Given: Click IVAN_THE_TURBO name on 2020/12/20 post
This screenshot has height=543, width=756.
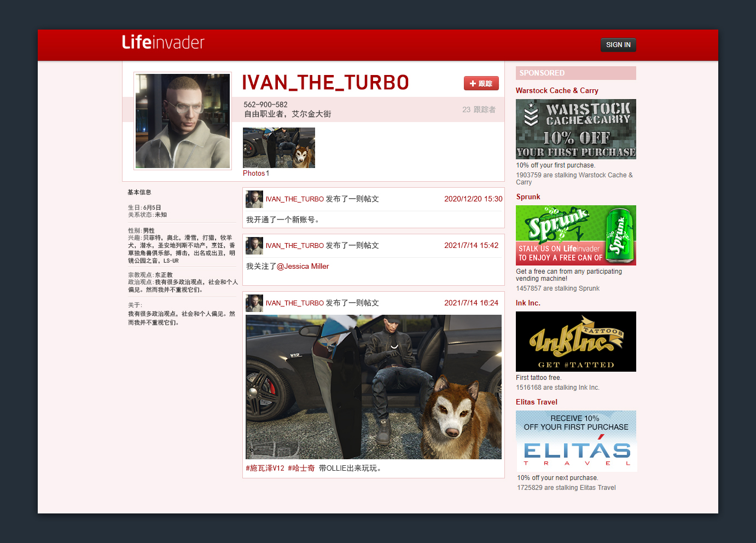Looking at the screenshot, I should pyautogui.click(x=295, y=199).
